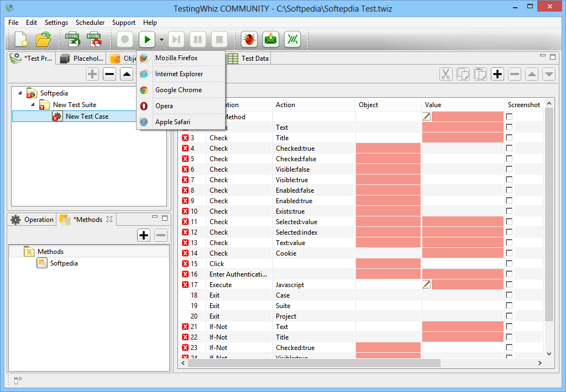Click the Action column header

coord(314,105)
